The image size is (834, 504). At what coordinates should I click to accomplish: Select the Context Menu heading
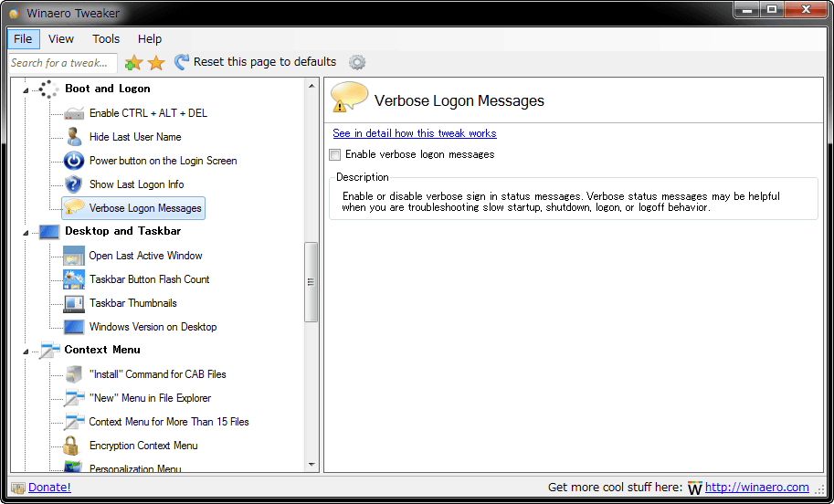102,350
